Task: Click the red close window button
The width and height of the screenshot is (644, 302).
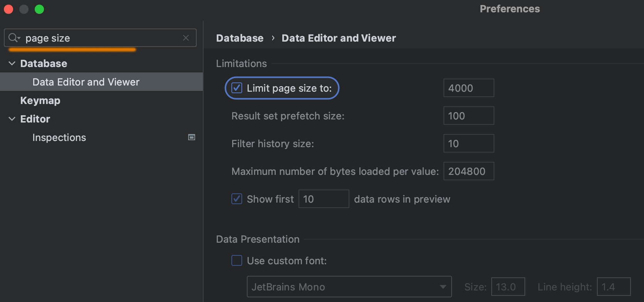Action: [8, 9]
